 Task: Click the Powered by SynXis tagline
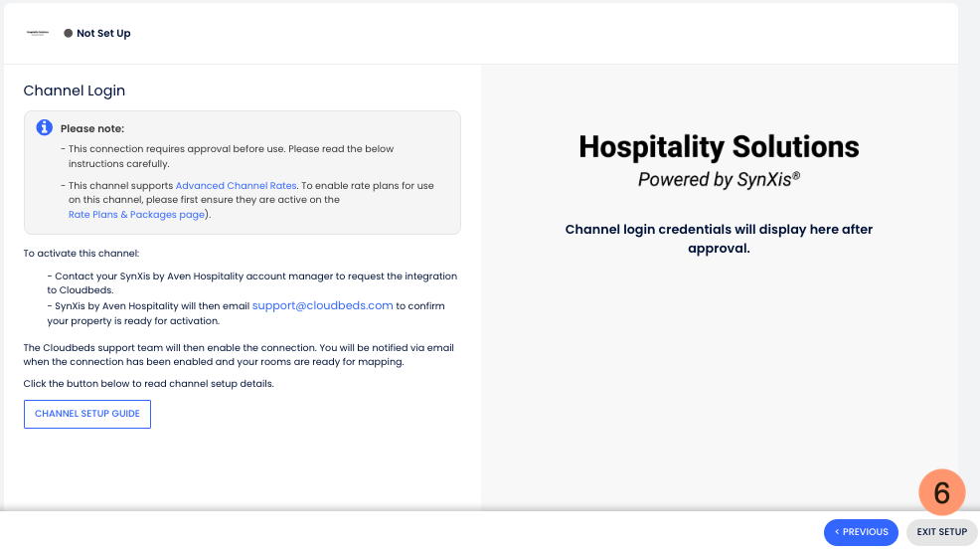(719, 180)
